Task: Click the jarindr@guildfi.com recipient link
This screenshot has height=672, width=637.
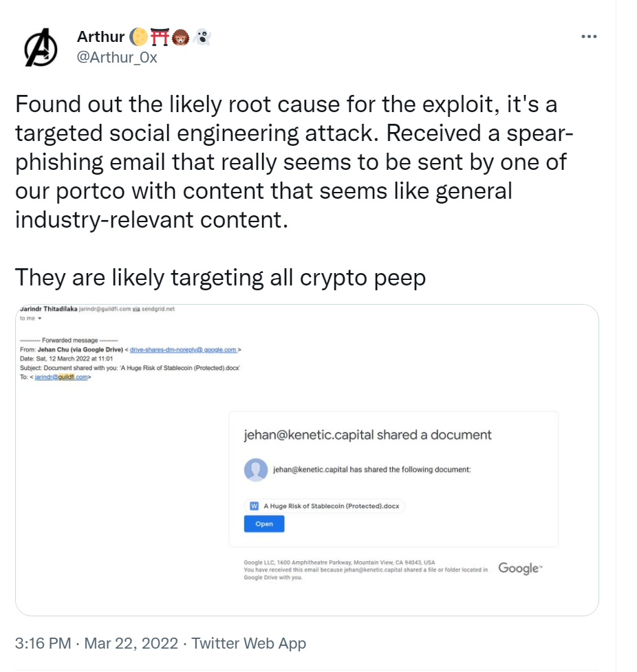Action: 61,377
